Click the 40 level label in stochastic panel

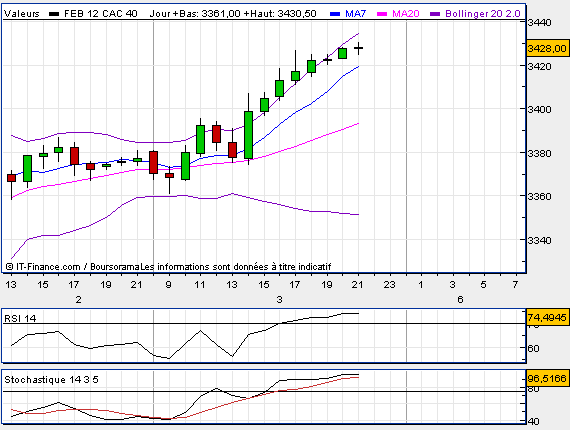(533, 422)
